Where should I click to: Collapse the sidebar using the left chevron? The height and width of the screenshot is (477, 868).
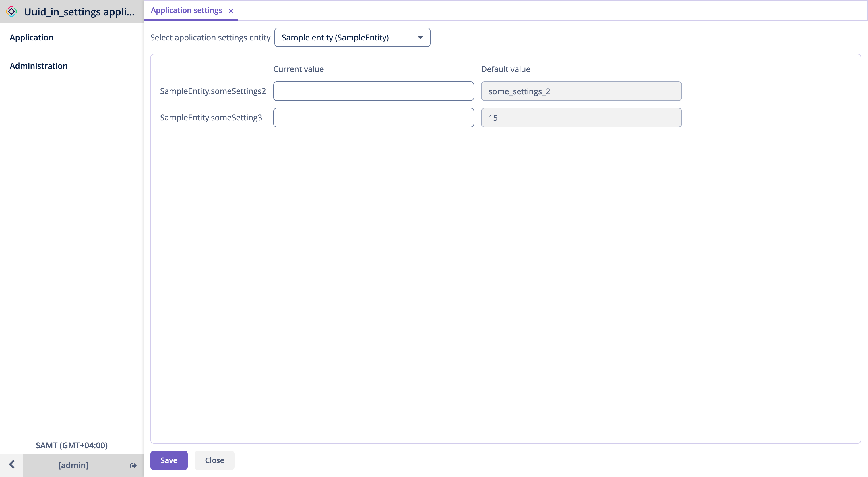(12, 465)
